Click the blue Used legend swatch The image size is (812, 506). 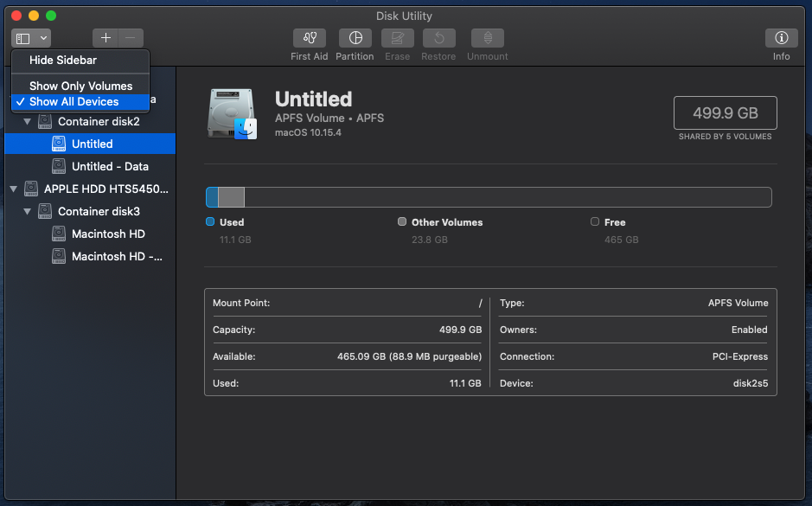pos(210,221)
